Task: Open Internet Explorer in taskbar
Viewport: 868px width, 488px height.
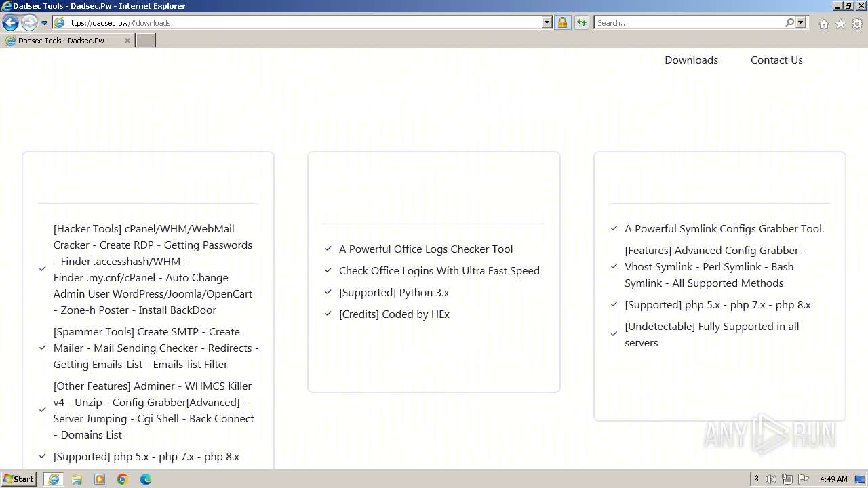Action: [x=53, y=479]
